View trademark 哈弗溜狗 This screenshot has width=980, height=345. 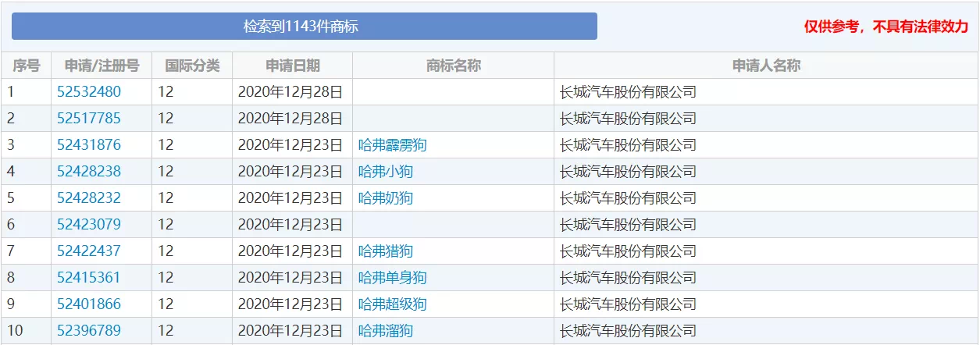click(386, 331)
